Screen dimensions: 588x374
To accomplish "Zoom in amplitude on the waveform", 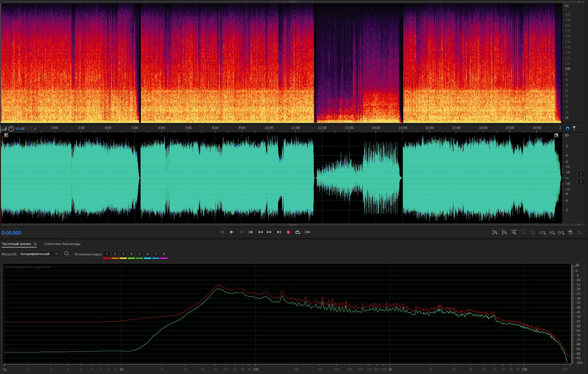I will click(495, 232).
